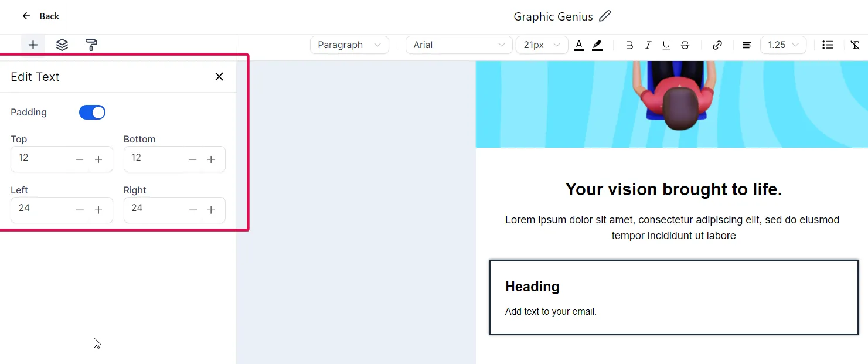The height and width of the screenshot is (364, 868).
Task: Open the layers panel icon
Action: [x=62, y=45]
